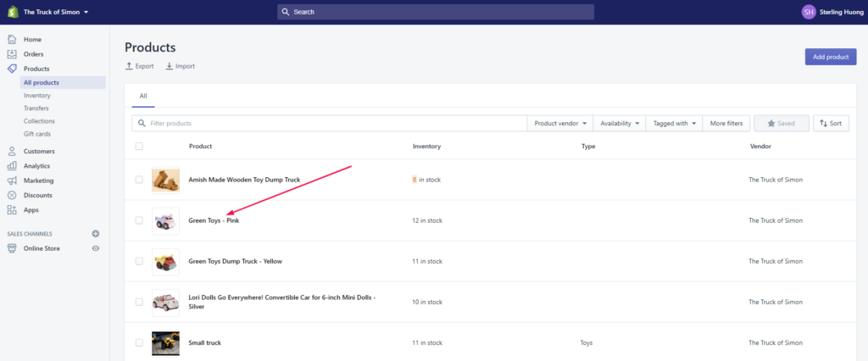Screen dimensions: 868x361
Task: Open Discounts via its badge icon
Action: [12, 195]
